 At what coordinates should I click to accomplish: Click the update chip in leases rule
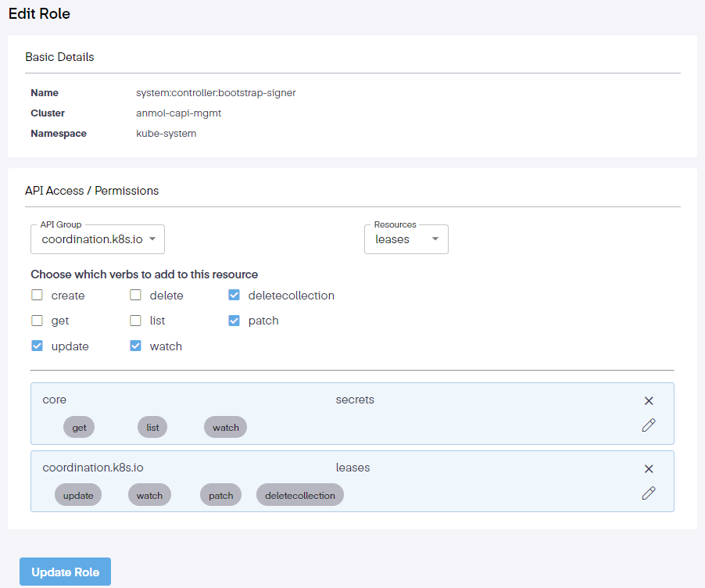click(78, 496)
